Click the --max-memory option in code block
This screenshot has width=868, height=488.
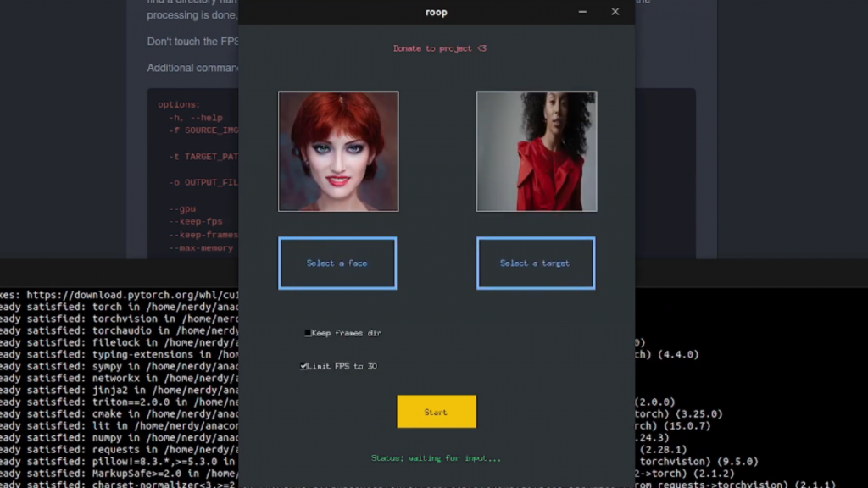(201, 247)
